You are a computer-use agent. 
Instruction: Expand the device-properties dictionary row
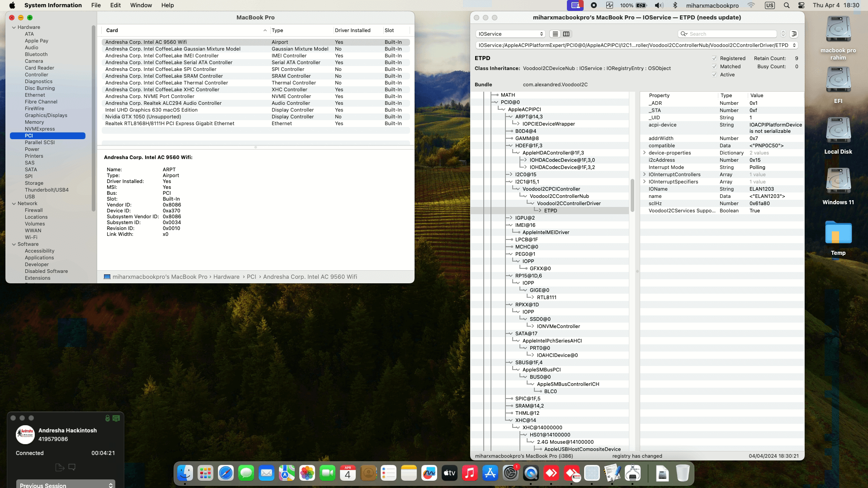tap(644, 153)
